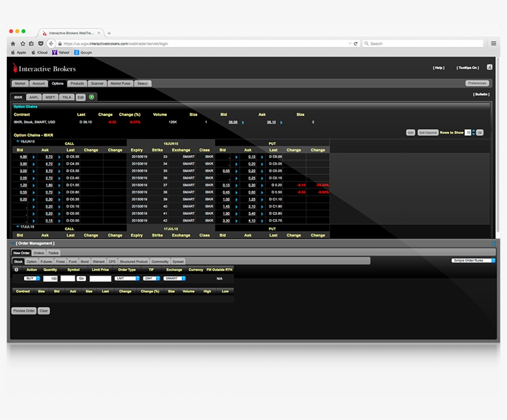Viewport: 507px width, 420px height.
Task: Open the BUY action dropdown
Action: point(32,279)
